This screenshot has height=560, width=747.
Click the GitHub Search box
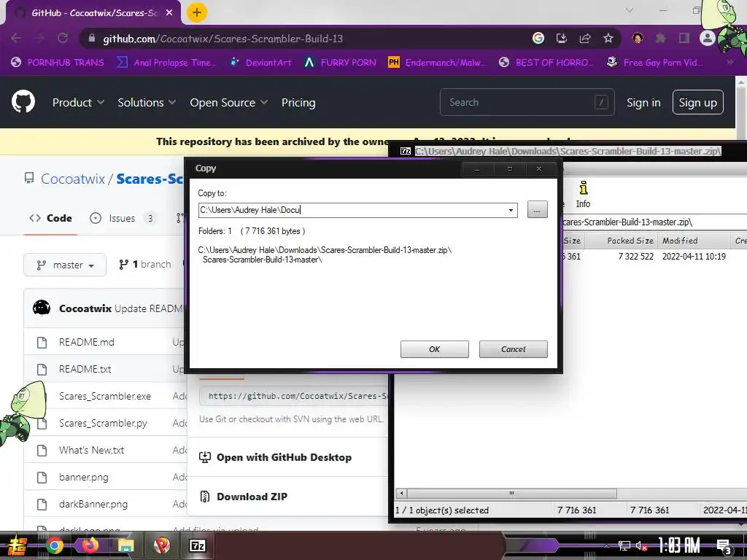tap(527, 102)
